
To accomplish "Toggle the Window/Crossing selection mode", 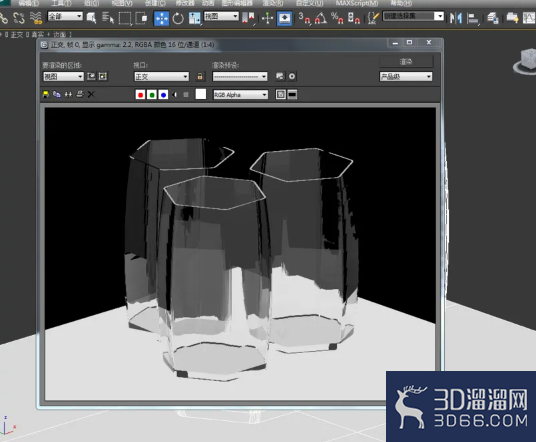I will (x=141, y=18).
